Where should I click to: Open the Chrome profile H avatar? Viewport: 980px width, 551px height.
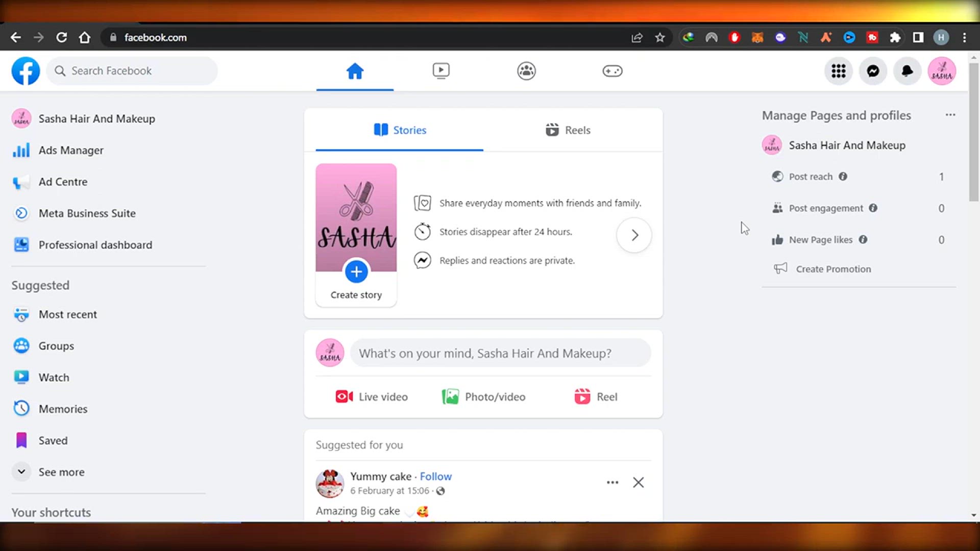[x=941, y=37]
